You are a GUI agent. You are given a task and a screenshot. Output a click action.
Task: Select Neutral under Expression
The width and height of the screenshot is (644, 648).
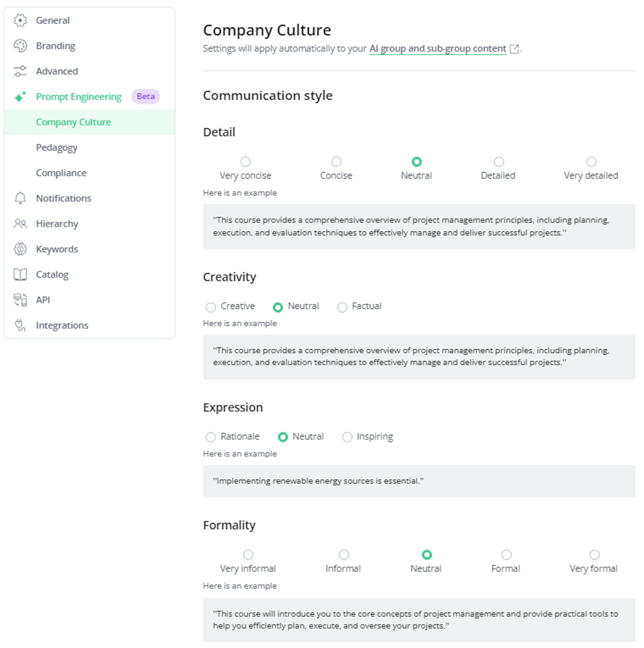click(x=283, y=437)
